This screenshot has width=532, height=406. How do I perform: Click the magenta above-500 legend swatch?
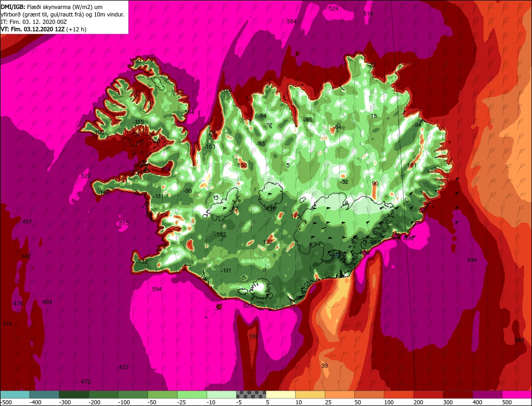517,394
